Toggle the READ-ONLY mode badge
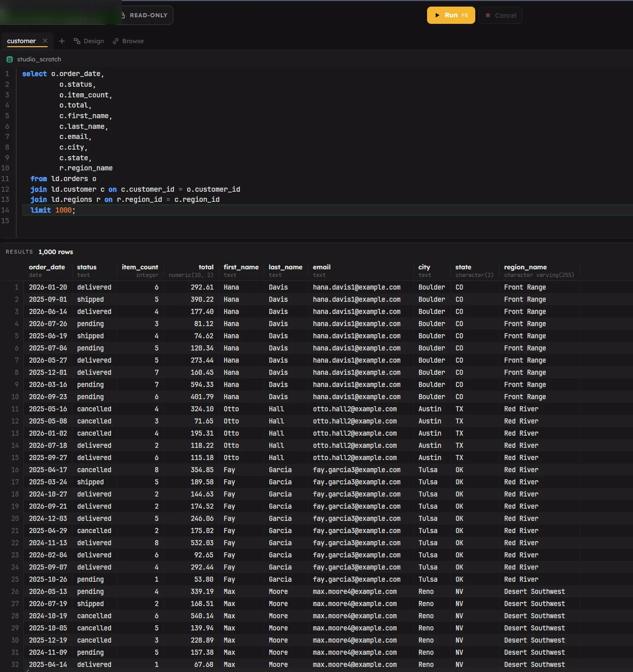Image resolution: width=633 pixels, height=672 pixels. [x=146, y=15]
